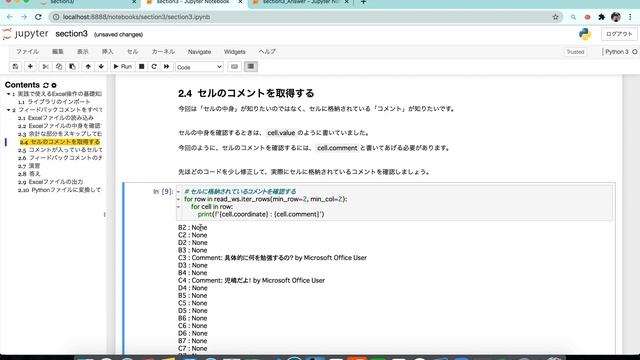Open the browser profile avatar
Screen dimensions: 640x360
(616, 17)
